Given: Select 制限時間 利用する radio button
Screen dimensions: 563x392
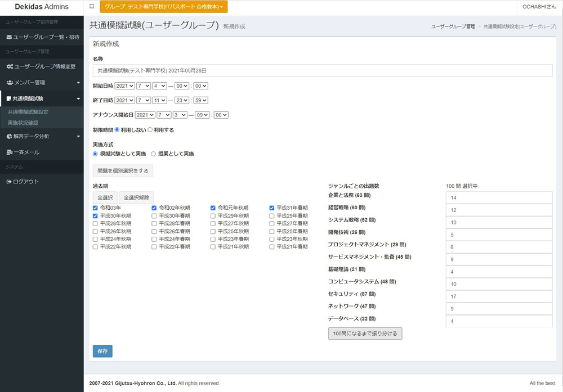Looking at the screenshot, I should [x=150, y=130].
